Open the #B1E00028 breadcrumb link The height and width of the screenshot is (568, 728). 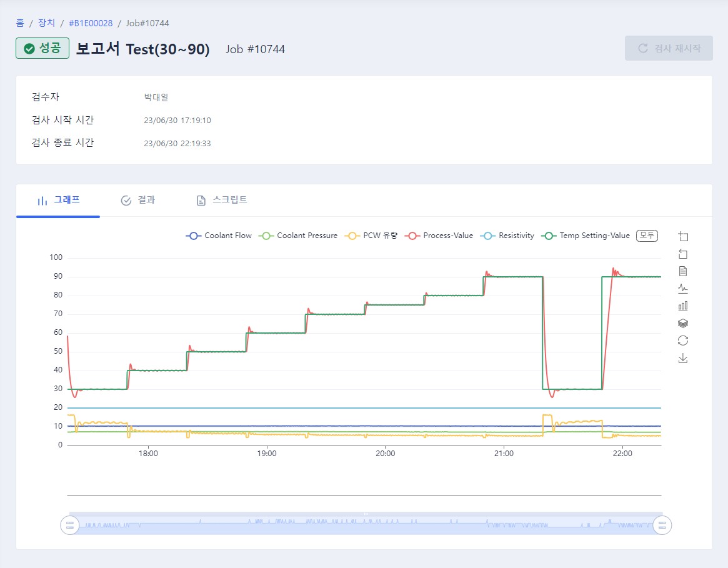[91, 23]
